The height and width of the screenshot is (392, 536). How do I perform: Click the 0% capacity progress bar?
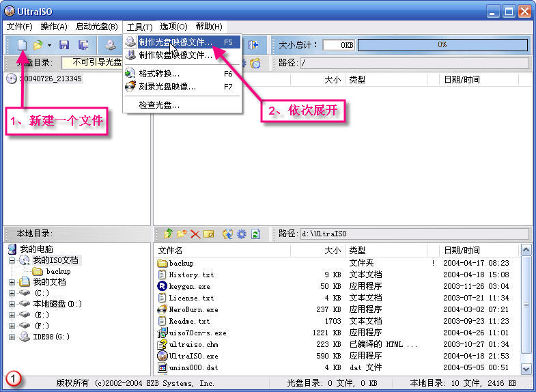[x=442, y=45]
